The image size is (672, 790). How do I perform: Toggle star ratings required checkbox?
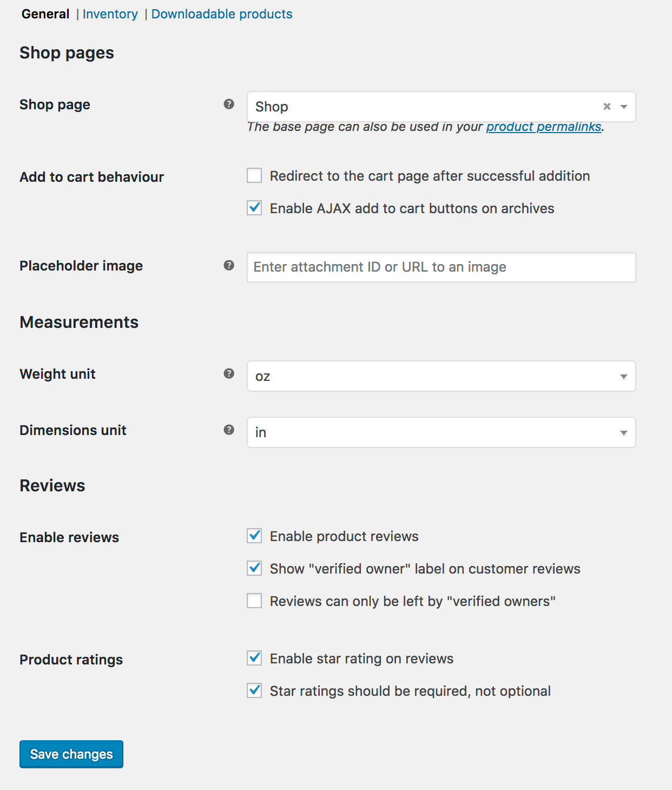(254, 690)
